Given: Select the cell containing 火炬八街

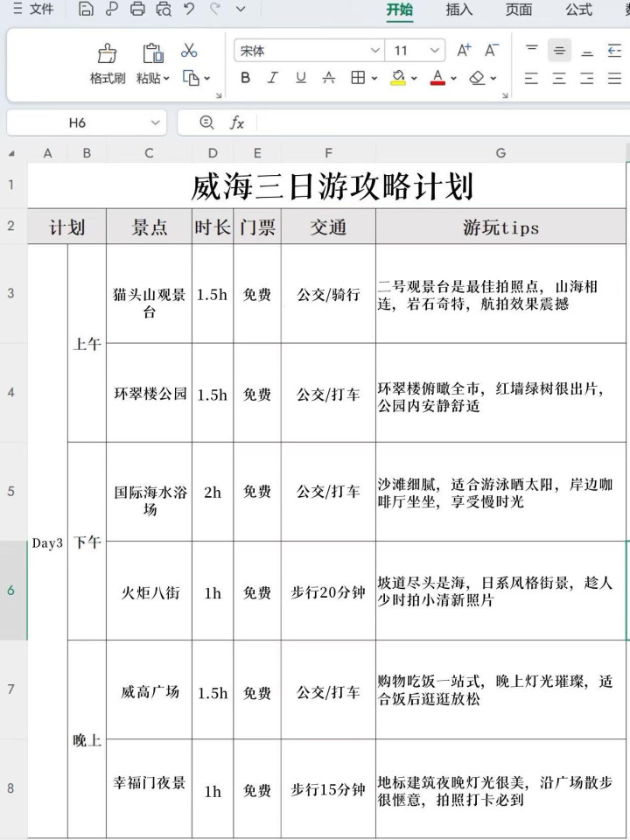Looking at the screenshot, I should [x=150, y=592].
